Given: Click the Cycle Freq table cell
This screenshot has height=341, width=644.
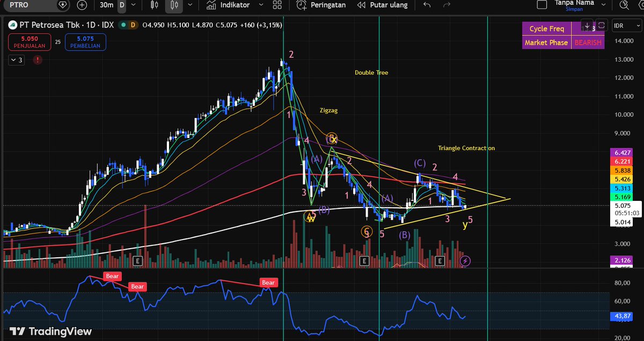Looking at the screenshot, I should click(x=546, y=28).
